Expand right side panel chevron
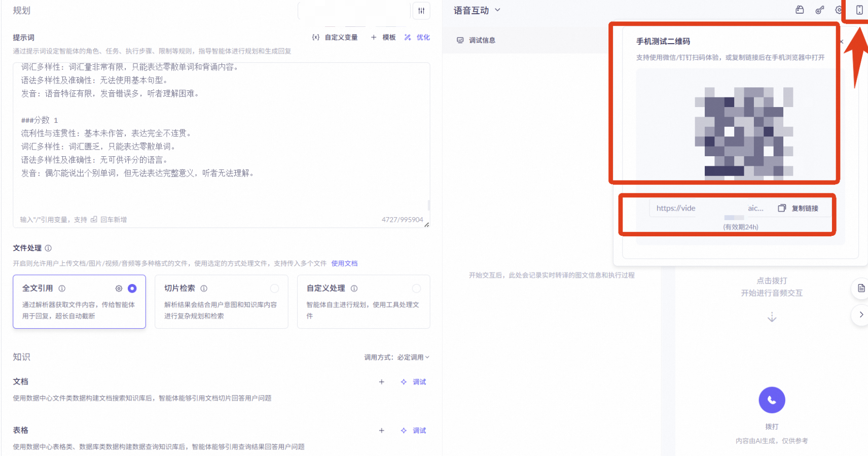This screenshot has height=456, width=868. tap(861, 314)
